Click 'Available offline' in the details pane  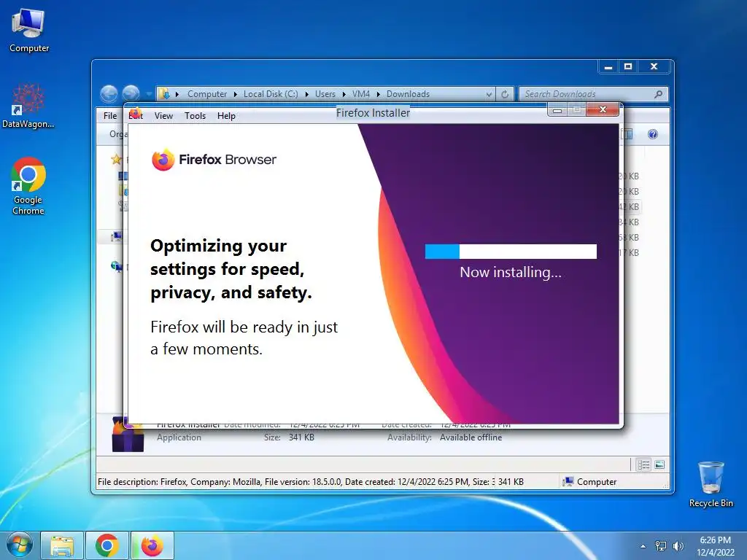[471, 437]
